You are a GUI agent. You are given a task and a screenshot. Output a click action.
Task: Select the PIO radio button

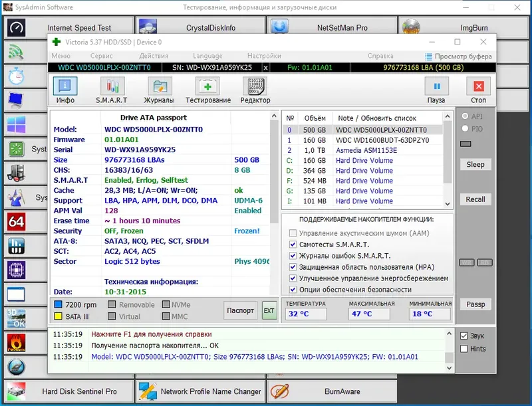465,128
